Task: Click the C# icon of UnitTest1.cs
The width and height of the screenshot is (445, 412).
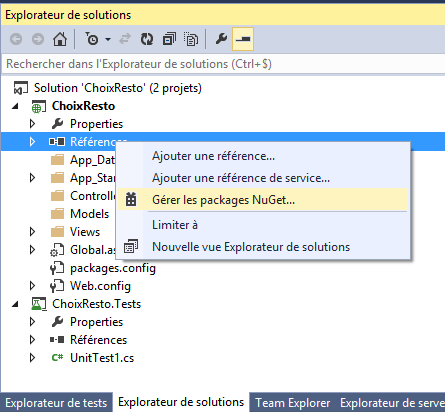Action: coord(57,358)
